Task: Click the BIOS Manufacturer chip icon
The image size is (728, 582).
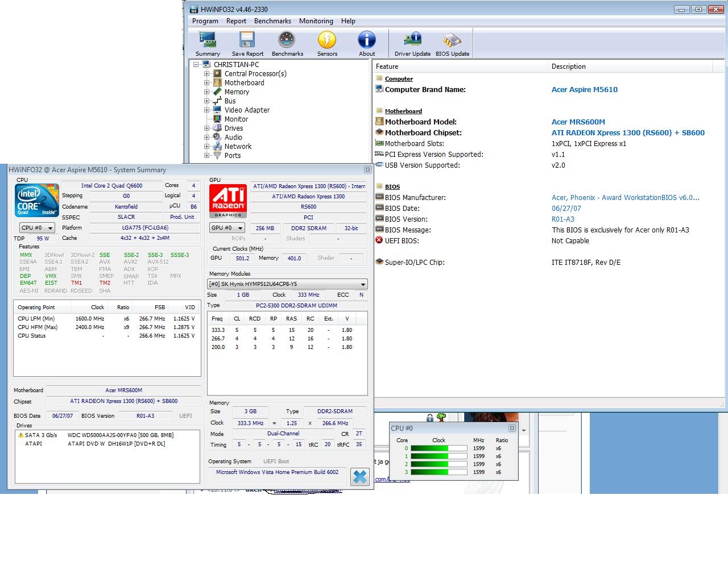Action: point(379,197)
